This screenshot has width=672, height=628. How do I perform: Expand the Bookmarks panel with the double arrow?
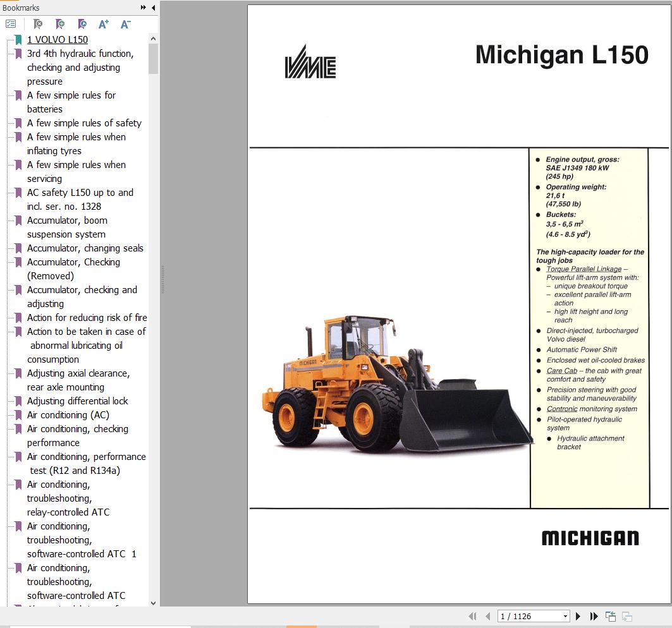143,8
